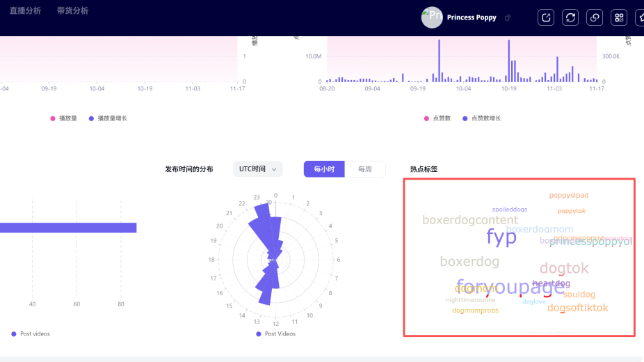Click the star favorite icon
Viewport: 644px width, 362px height.
(640, 17)
